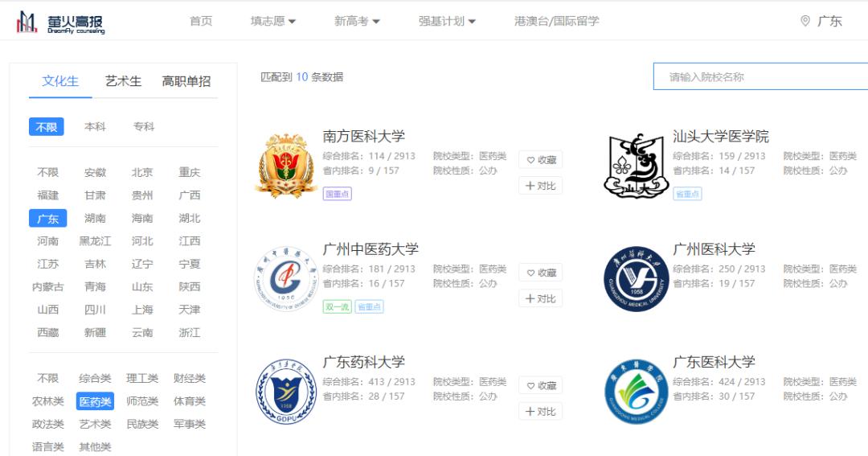
Task: Expand the 新高考 dropdown menu
Action: tap(357, 21)
